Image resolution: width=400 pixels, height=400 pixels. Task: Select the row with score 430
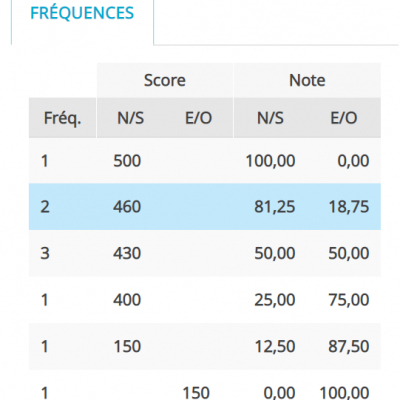[205, 253]
